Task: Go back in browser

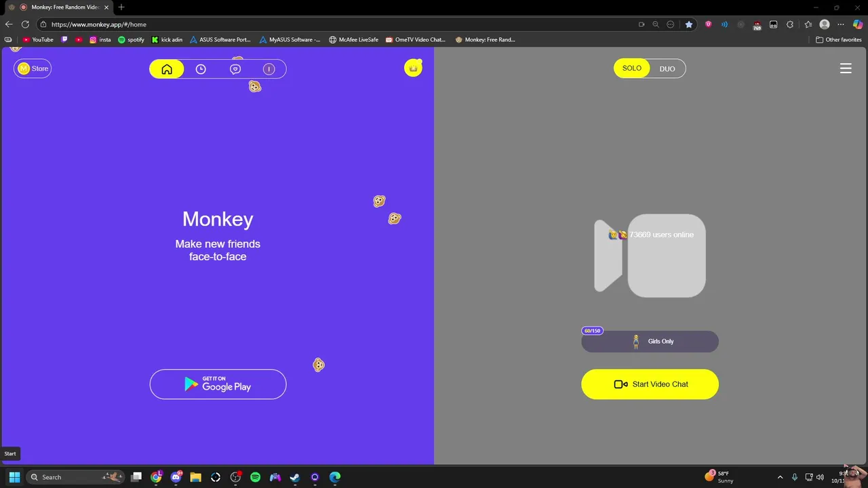Action: [x=9, y=24]
